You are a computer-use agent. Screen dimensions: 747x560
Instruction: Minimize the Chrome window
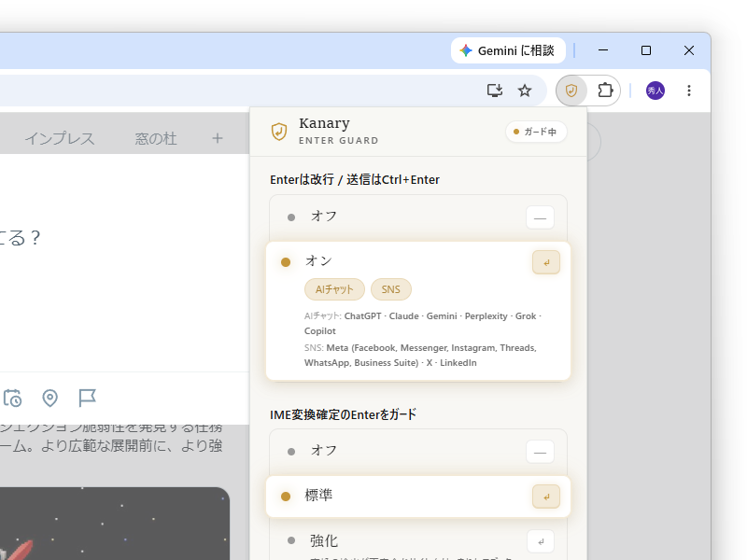pos(603,50)
